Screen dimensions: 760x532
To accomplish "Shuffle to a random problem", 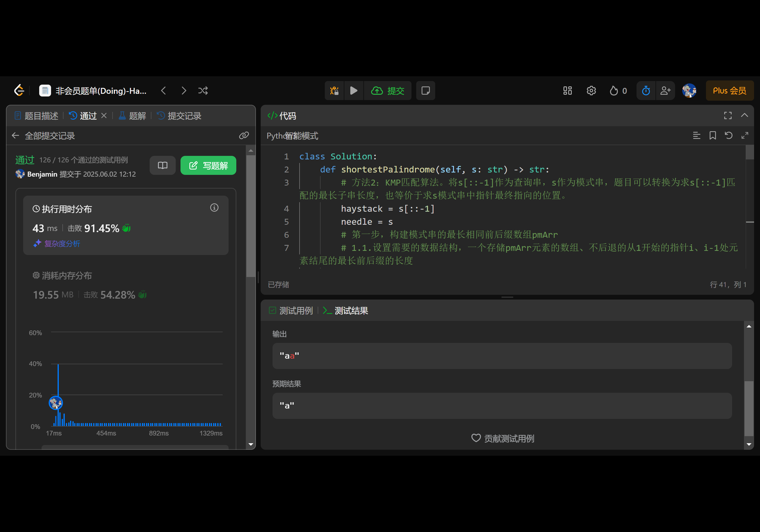I will pyautogui.click(x=203, y=90).
